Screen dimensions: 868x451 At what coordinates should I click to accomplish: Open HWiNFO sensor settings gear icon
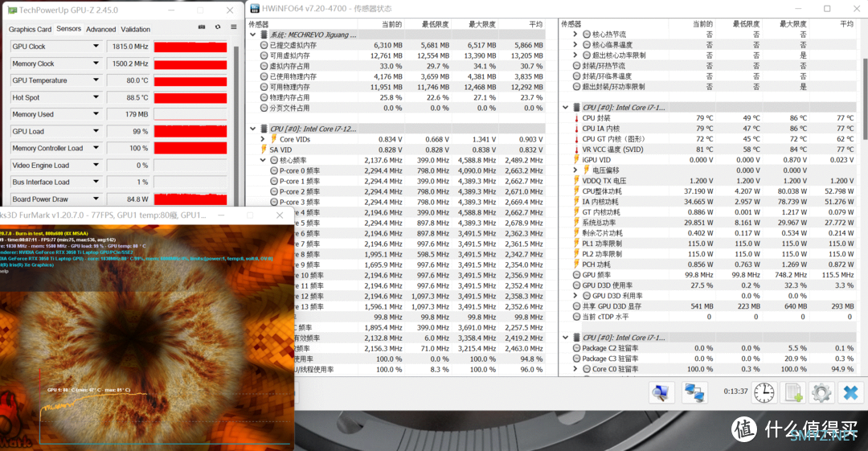click(821, 392)
